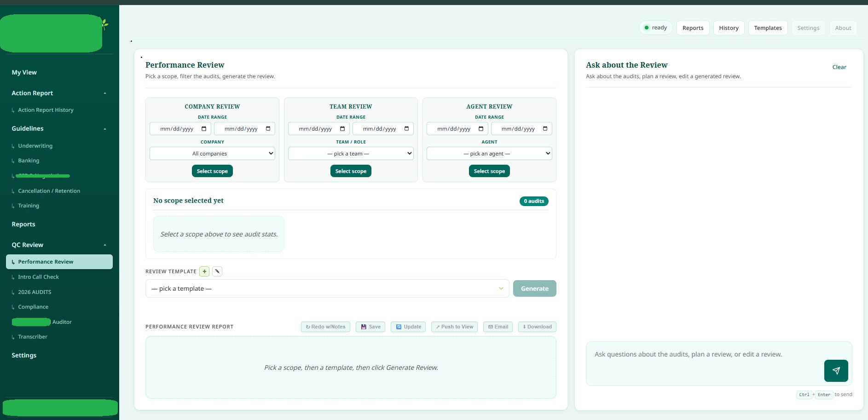Open Cancellation / Retention guidelines
868x420 pixels.
pyautogui.click(x=49, y=191)
